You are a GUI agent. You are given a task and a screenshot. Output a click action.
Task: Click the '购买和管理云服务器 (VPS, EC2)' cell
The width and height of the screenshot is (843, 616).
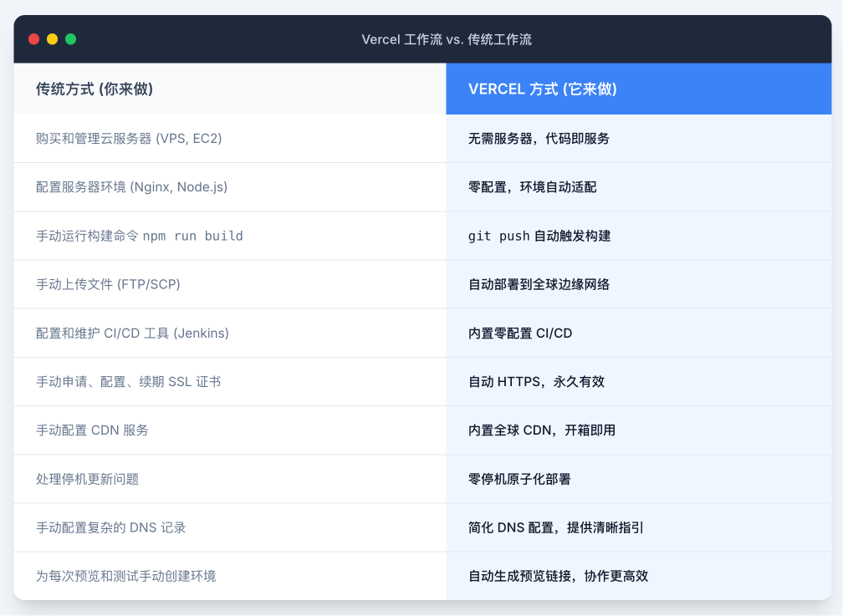tap(129, 139)
